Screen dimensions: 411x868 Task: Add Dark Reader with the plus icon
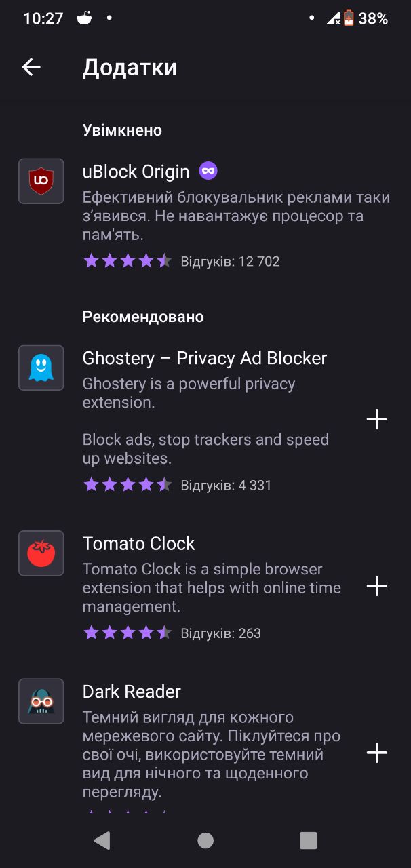pos(376,753)
